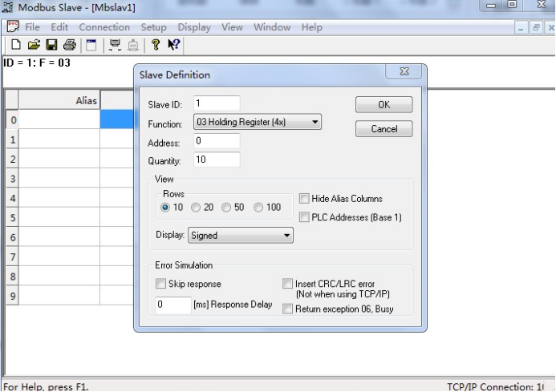
Task: Select row header 0 in table
Action: point(12,119)
